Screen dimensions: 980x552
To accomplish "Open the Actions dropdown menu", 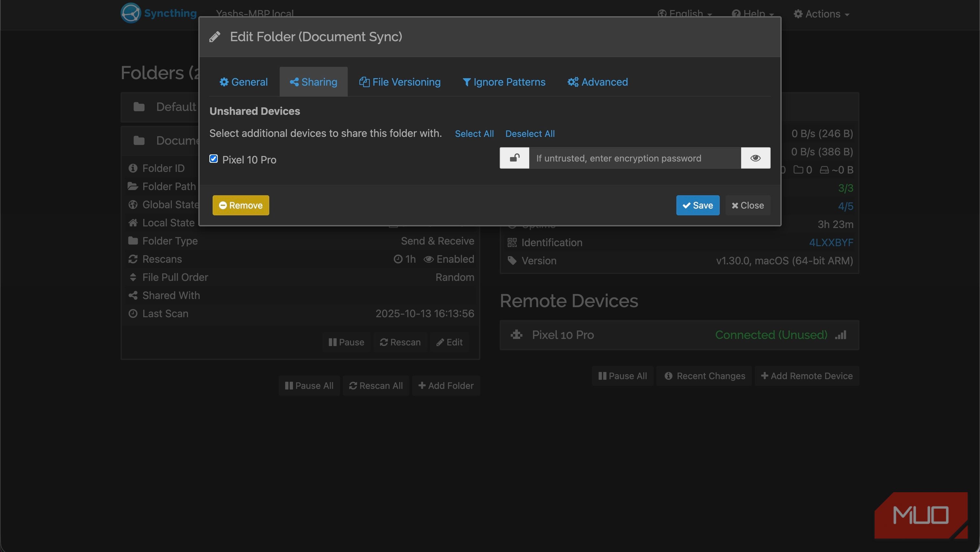I will [x=822, y=14].
